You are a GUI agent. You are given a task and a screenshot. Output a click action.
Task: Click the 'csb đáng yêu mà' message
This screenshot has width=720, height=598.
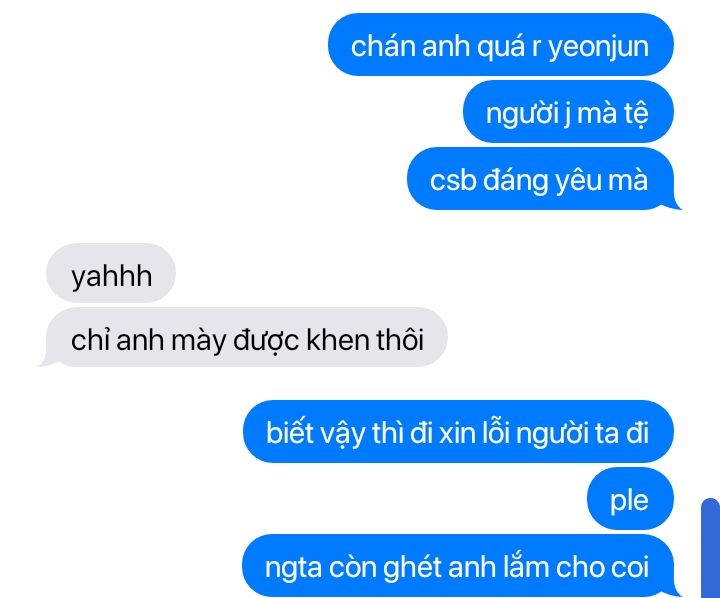pyautogui.click(x=540, y=179)
